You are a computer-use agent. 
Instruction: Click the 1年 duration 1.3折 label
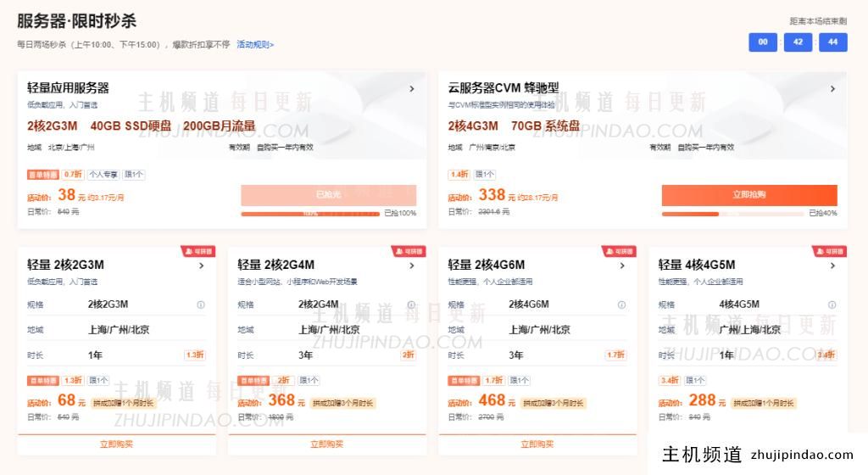click(x=195, y=355)
